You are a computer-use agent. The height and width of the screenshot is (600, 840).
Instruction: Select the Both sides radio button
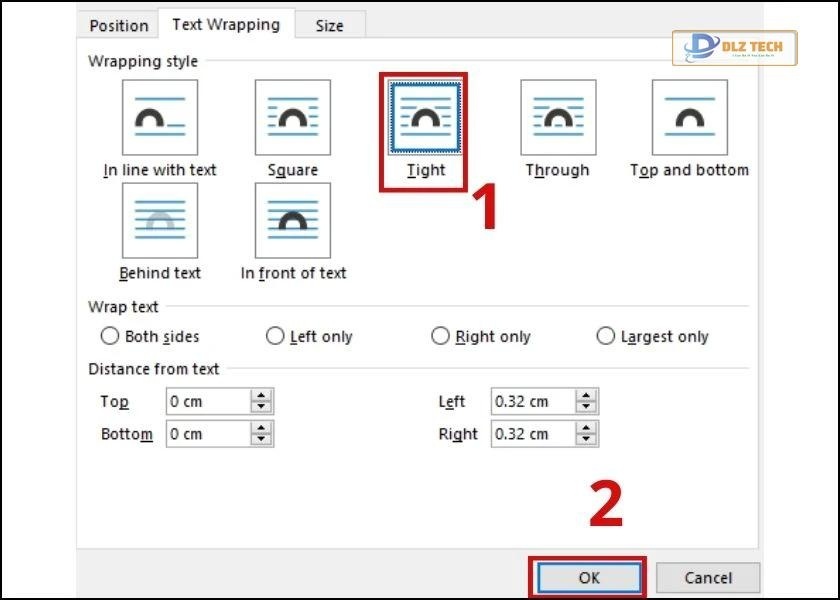[110, 337]
